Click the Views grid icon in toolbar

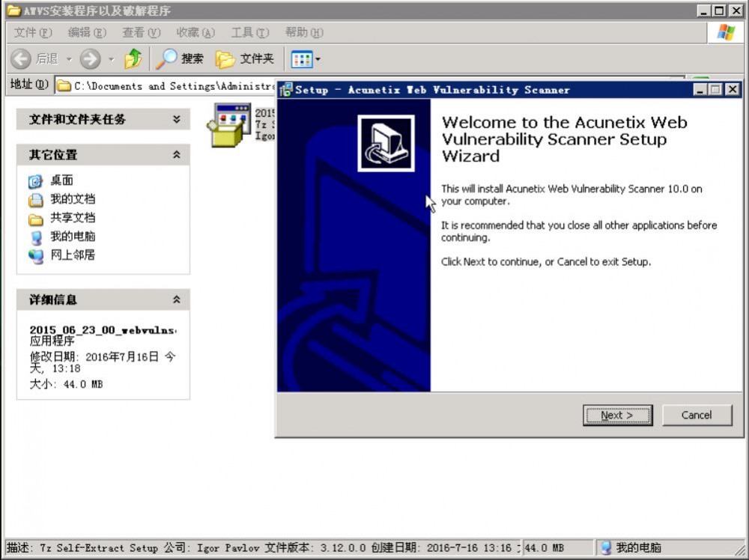pos(302,59)
